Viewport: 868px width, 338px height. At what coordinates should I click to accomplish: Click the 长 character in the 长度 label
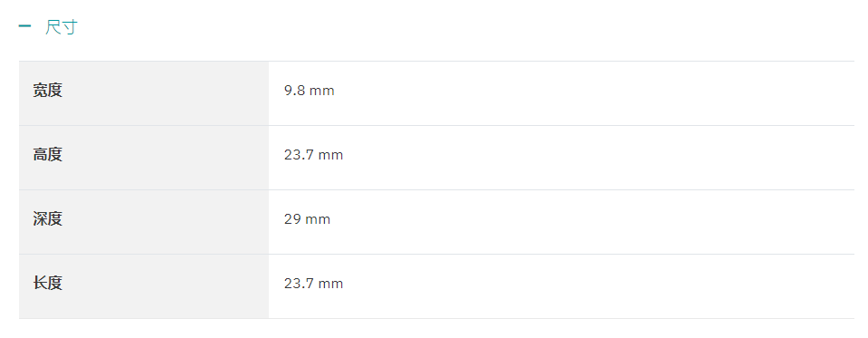coord(40,284)
